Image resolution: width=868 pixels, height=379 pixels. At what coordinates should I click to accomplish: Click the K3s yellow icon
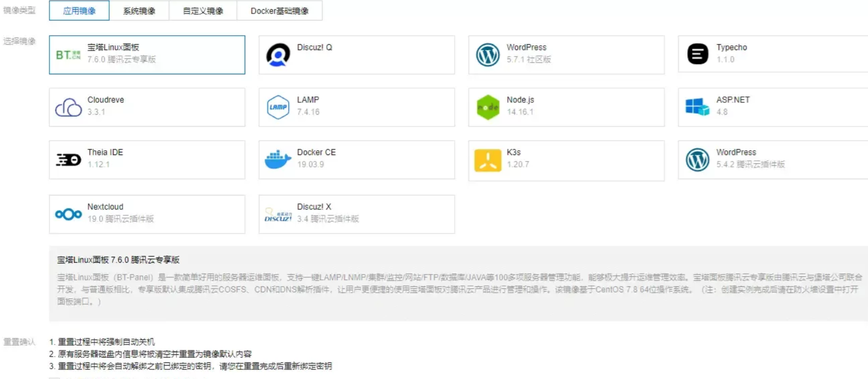(x=488, y=160)
